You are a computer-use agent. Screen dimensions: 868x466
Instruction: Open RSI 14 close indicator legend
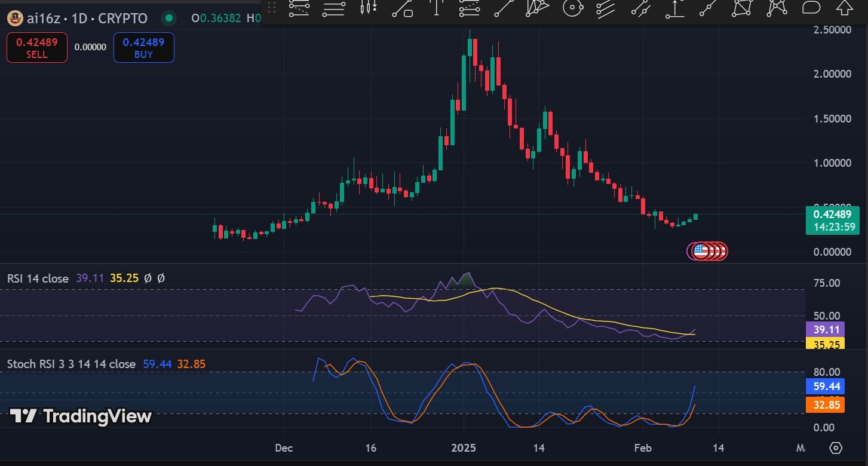38,278
